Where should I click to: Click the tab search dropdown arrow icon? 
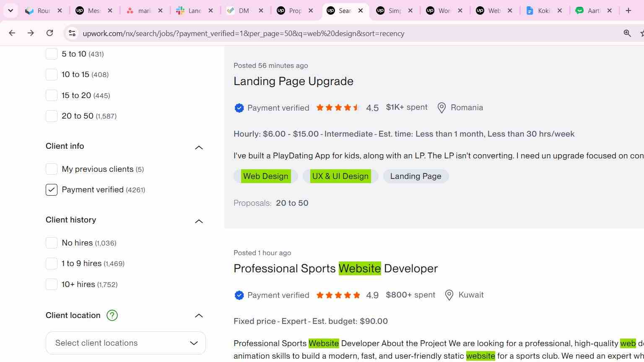(x=10, y=10)
